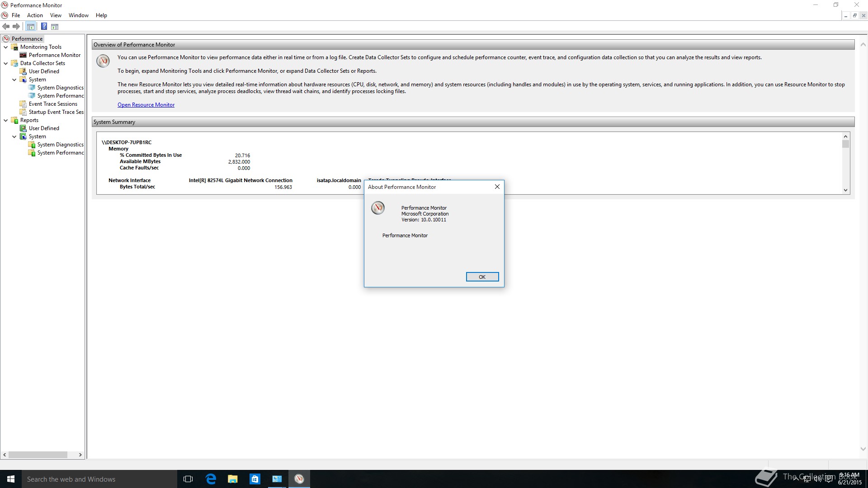
Task: Open the File menu
Action: click(x=16, y=15)
